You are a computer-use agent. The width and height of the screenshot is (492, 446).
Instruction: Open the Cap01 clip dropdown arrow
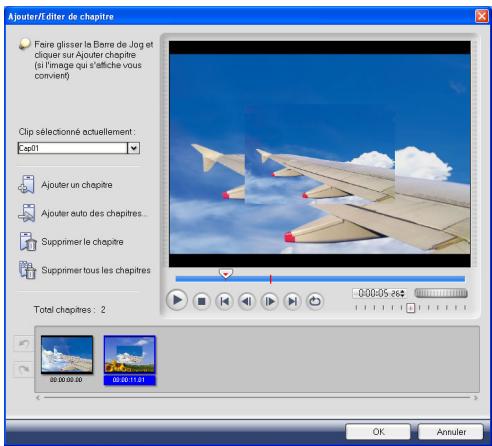tap(133, 148)
